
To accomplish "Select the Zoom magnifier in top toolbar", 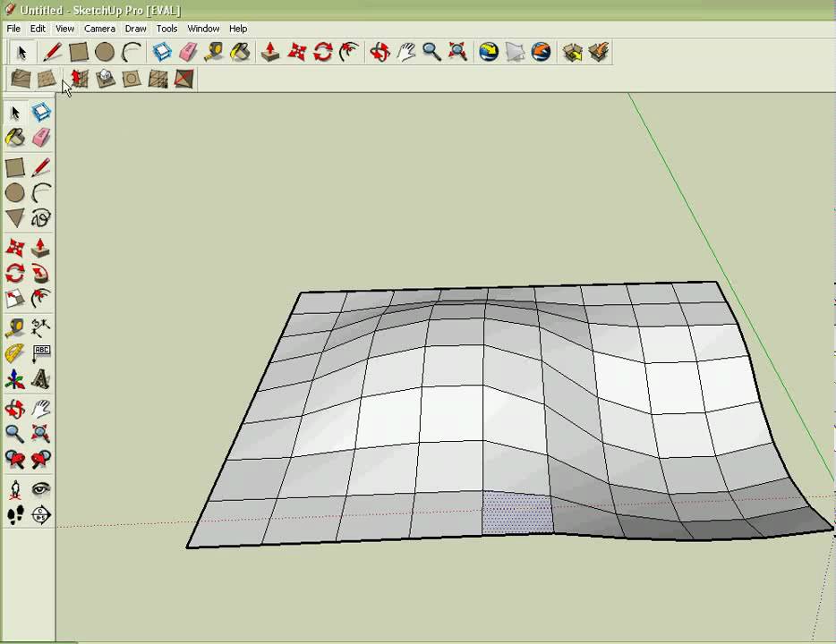I will (431, 52).
